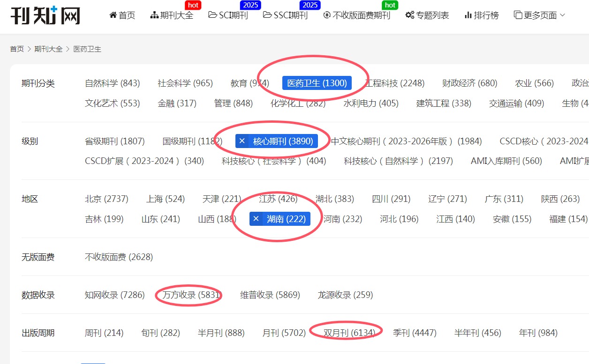Filter by region 湖北 (383)
This screenshot has width=589, height=364.
click(335, 199)
